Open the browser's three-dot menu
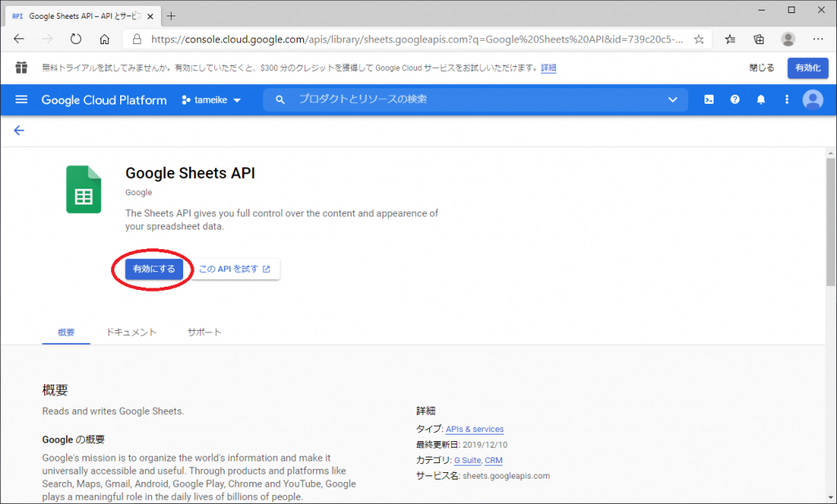 coord(817,38)
